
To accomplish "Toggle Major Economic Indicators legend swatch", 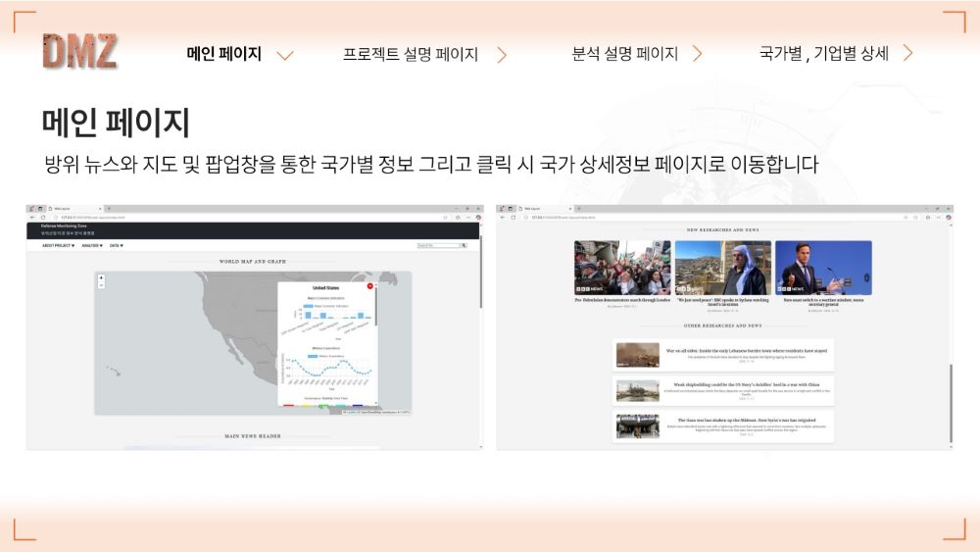I will coord(308,306).
